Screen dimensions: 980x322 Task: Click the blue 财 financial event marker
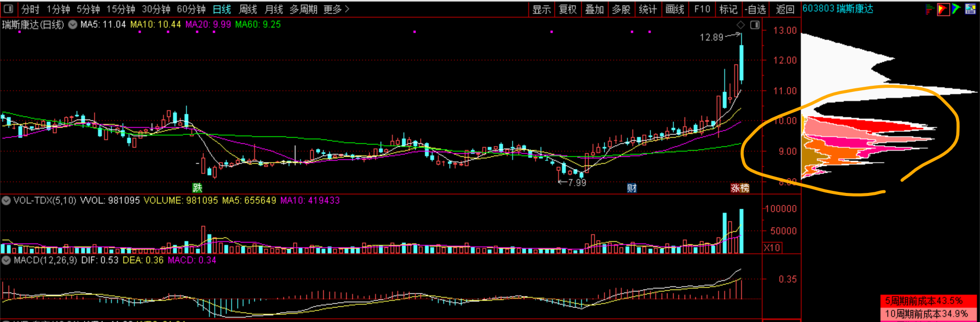tap(632, 188)
